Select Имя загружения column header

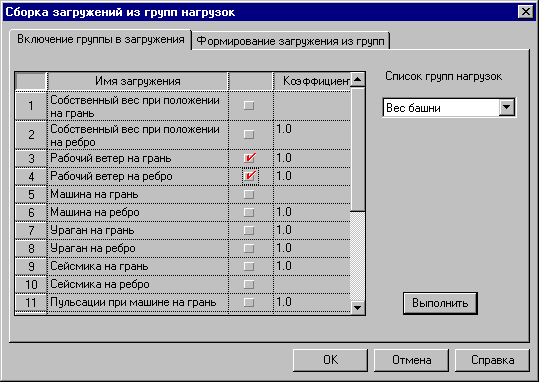(x=138, y=81)
